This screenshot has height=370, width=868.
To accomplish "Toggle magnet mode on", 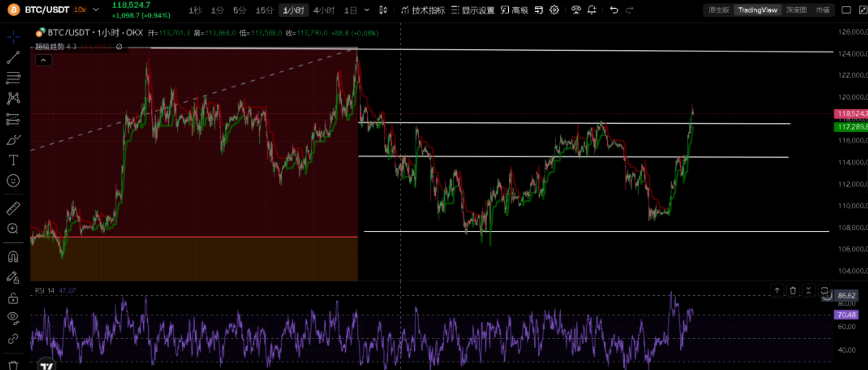I will click(x=13, y=256).
